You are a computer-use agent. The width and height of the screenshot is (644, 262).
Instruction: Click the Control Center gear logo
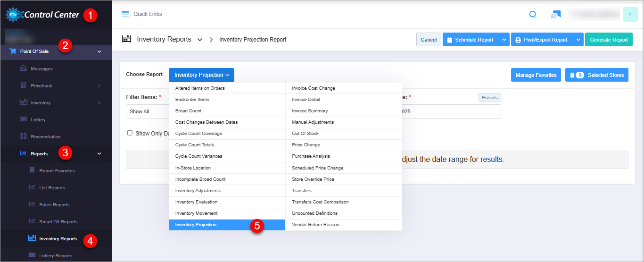pos(14,15)
